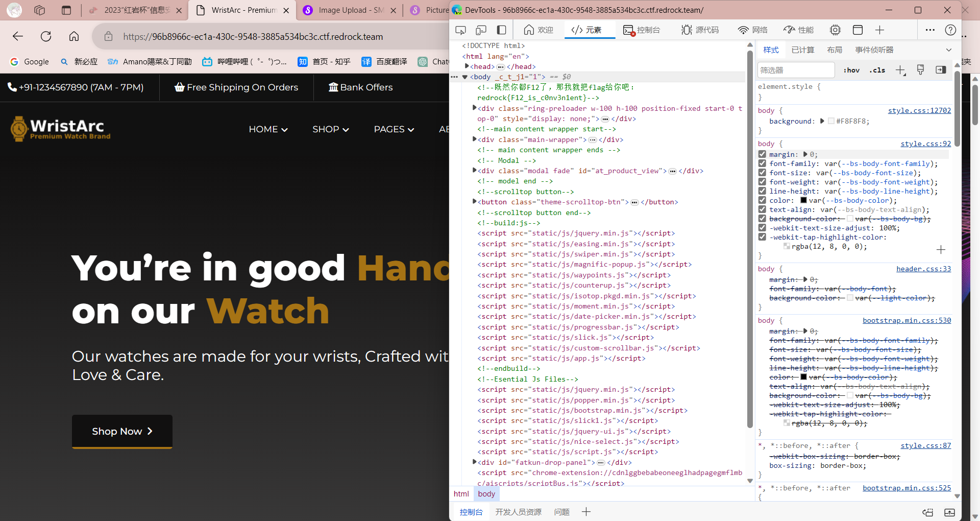Screen dimensions: 980x521
Task: Switch to the Computed (已计算) styles tab
Action: pos(803,50)
